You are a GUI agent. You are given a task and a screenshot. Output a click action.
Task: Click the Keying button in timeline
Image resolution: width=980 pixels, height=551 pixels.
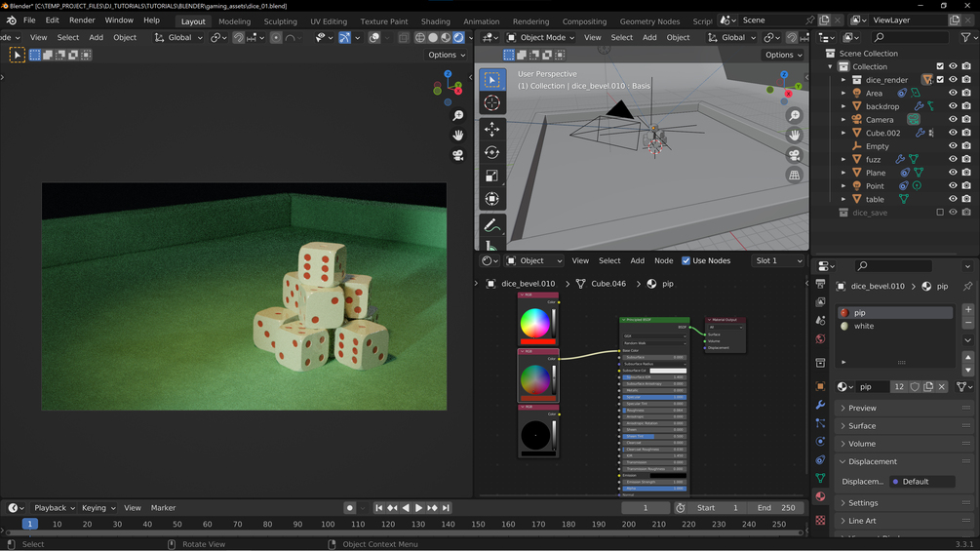(98, 508)
